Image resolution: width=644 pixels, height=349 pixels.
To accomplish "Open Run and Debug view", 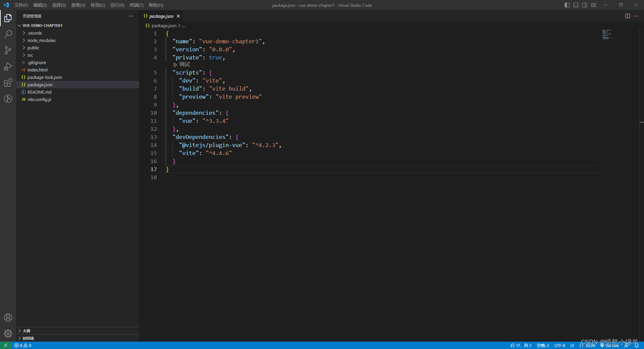I will click(x=8, y=66).
